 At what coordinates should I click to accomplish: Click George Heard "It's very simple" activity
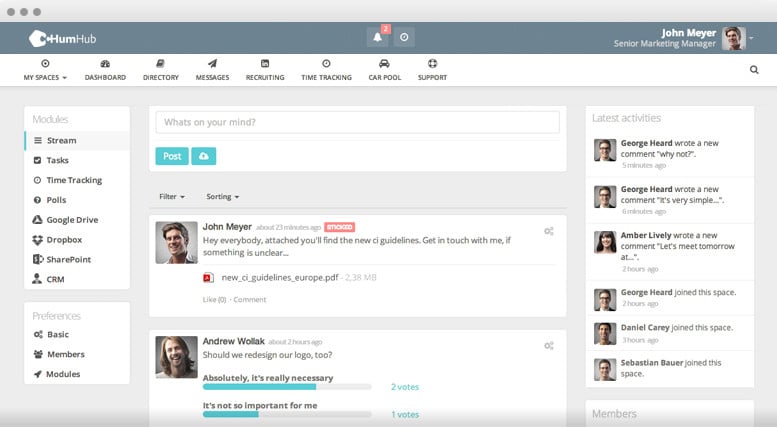coord(669,200)
